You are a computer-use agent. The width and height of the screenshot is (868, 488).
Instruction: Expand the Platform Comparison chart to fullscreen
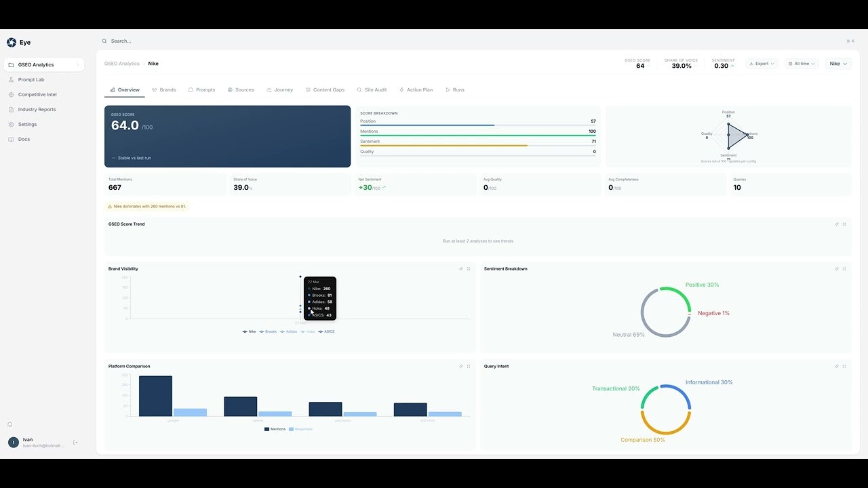coord(469,367)
